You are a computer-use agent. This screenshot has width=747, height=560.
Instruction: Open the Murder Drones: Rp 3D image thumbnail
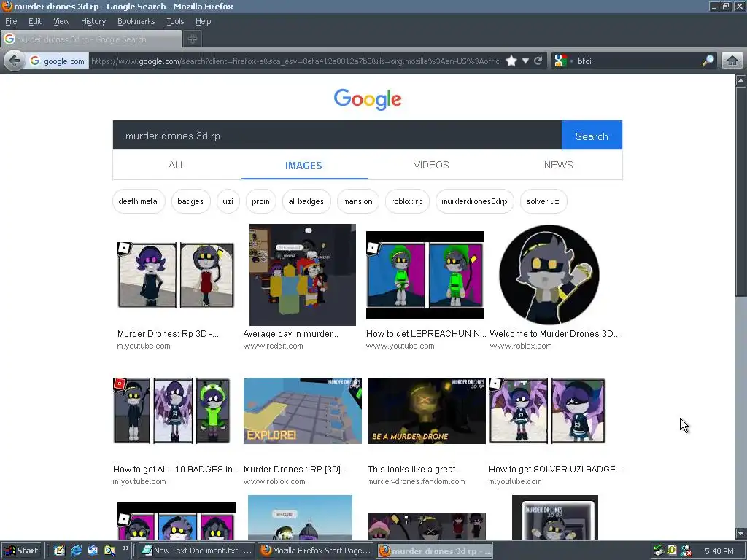[x=176, y=275]
